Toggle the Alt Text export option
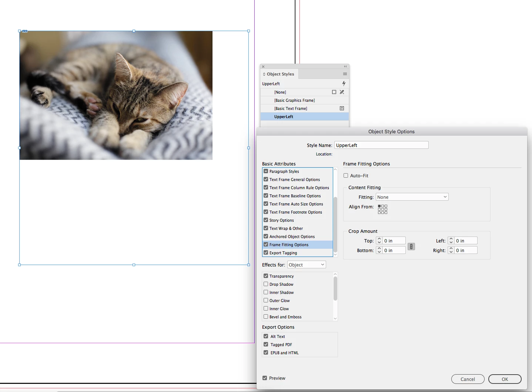Screen dimensions: 532x392 click(266, 336)
